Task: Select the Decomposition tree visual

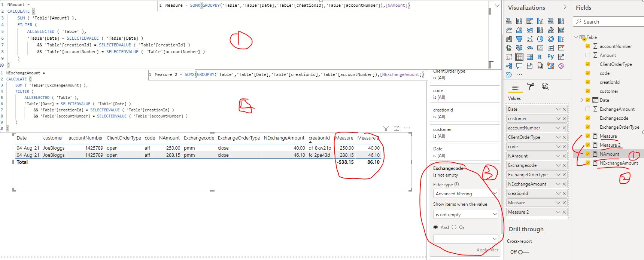Action: pos(508,66)
